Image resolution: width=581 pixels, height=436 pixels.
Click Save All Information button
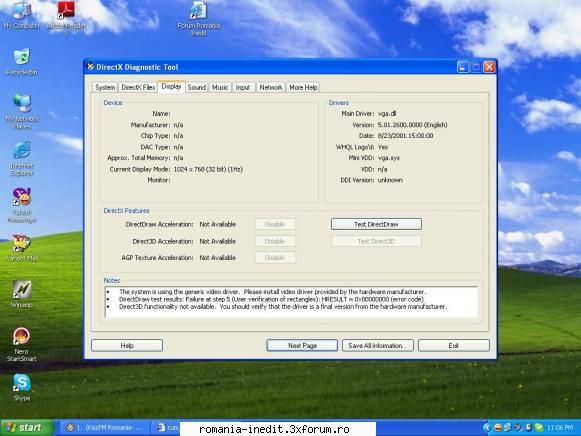click(x=378, y=346)
